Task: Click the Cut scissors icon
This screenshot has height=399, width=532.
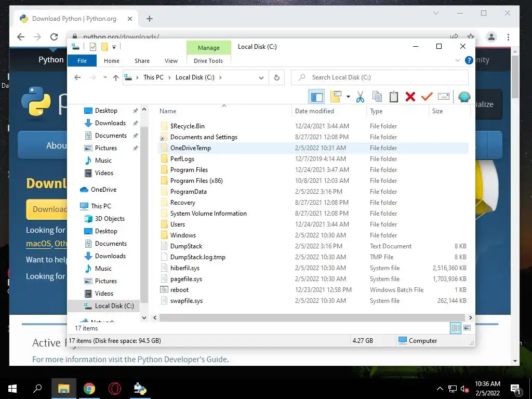Action: point(360,97)
